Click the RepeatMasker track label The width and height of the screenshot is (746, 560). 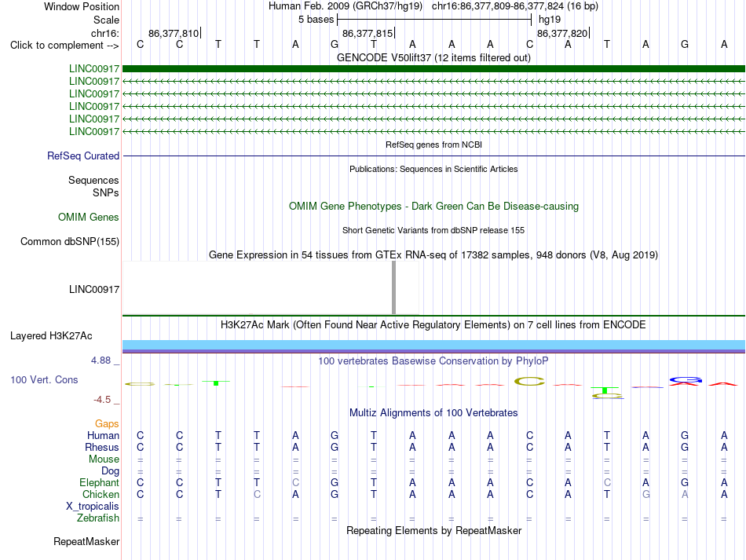[x=86, y=541]
